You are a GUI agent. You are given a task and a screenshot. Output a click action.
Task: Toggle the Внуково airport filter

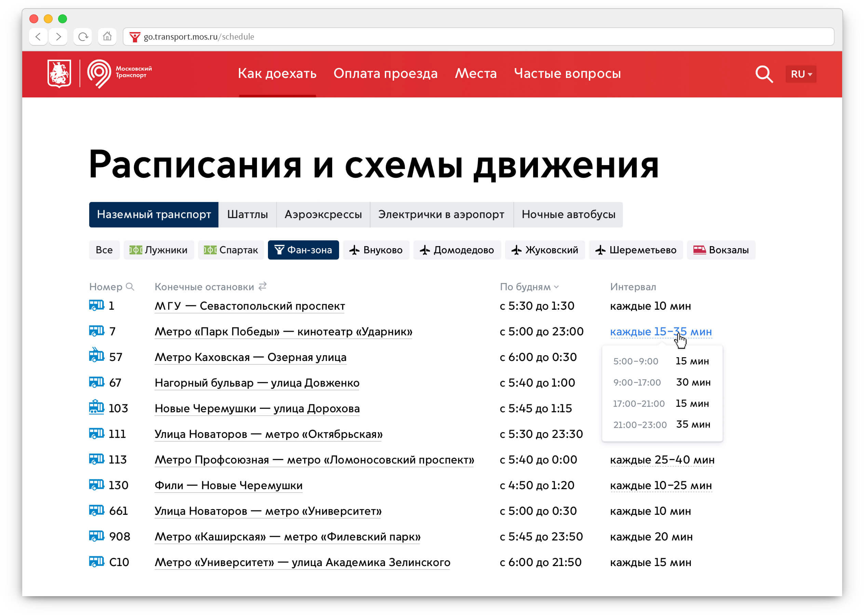[376, 250]
